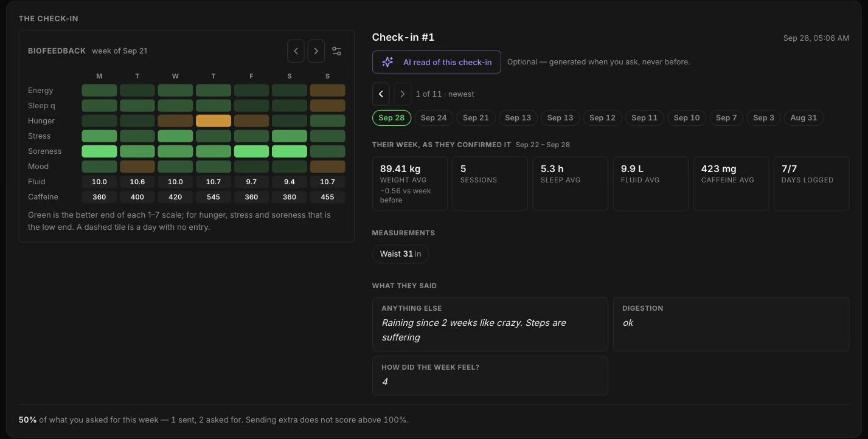Click the Thursday caffeine value 545
The height and width of the screenshot is (439, 868).
214,197
